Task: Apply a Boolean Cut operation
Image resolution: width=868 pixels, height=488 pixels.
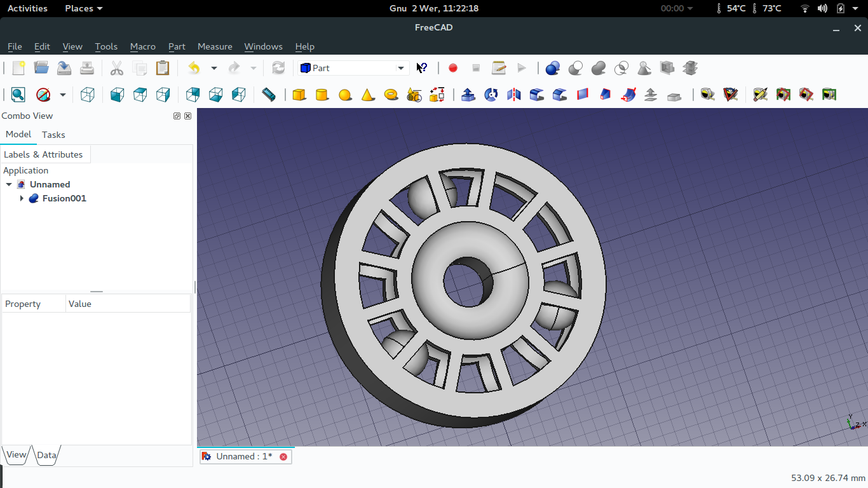Action: click(x=575, y=68)
